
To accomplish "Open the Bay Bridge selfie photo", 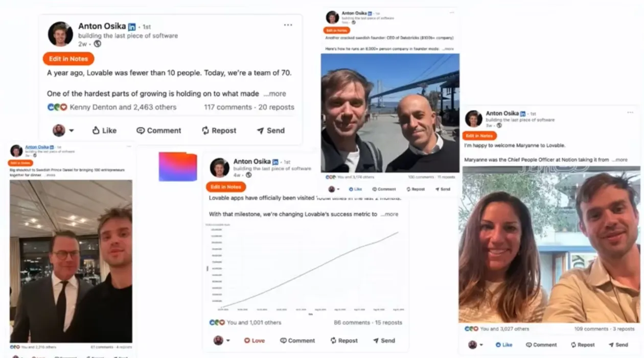I will [390, 113].
